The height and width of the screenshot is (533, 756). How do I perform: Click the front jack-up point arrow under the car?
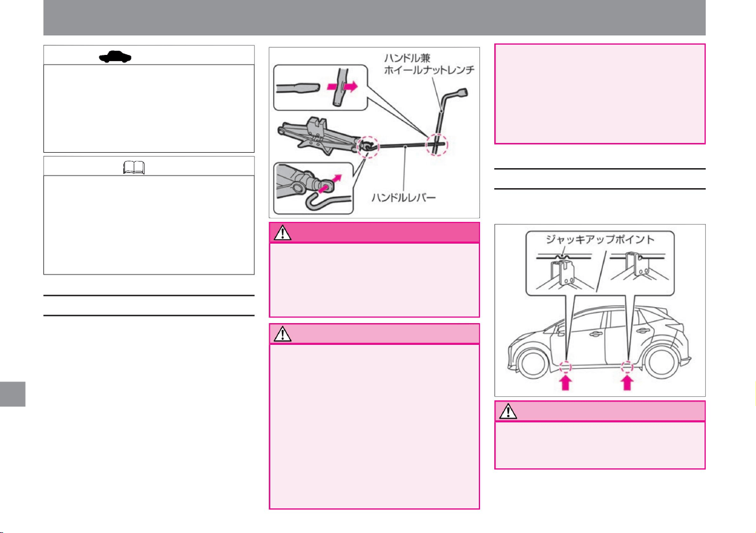[x=565, y=381]
